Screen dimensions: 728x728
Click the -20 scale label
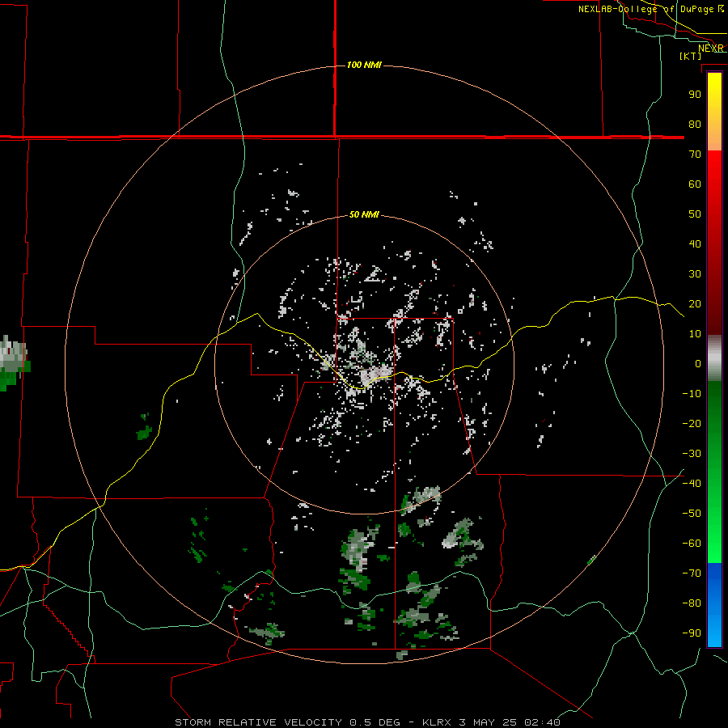[x=692, y=424]
